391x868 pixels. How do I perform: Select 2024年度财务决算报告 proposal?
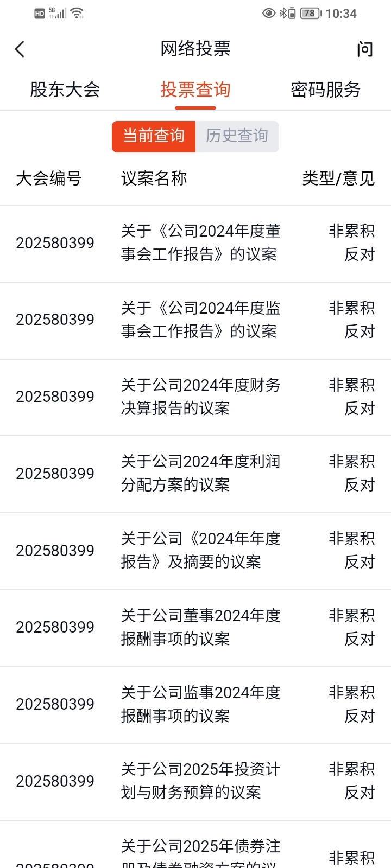(195, 397)
